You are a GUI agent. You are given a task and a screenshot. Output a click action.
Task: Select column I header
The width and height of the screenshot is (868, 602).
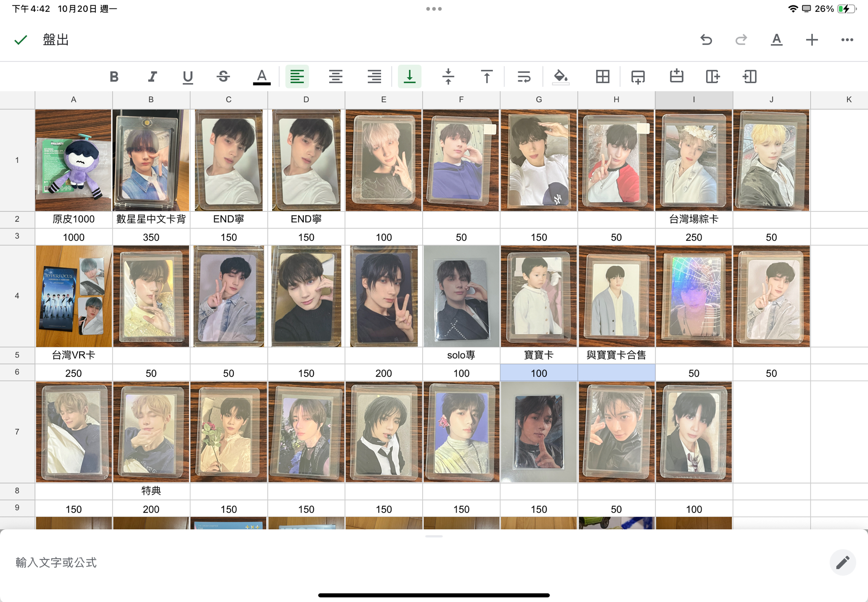point(693,99)
